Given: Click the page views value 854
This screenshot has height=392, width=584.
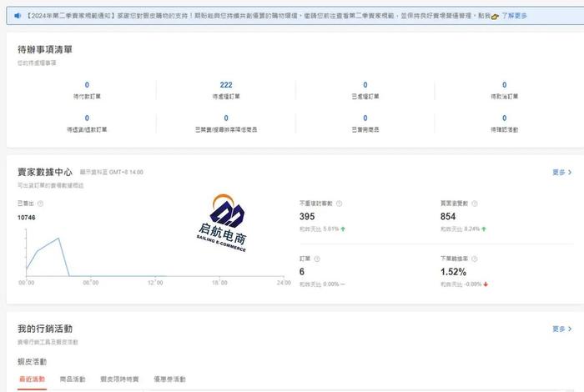Looking at the screenshot, I should tap(448, 216).
